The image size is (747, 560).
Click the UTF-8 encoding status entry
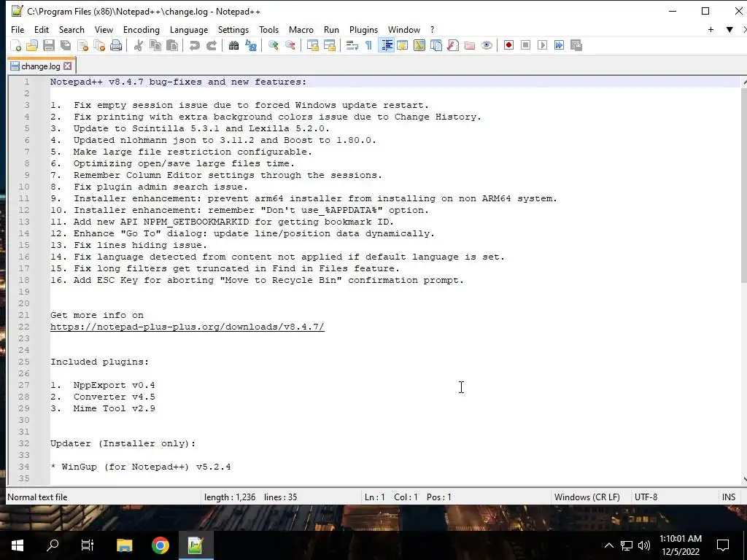646,497
